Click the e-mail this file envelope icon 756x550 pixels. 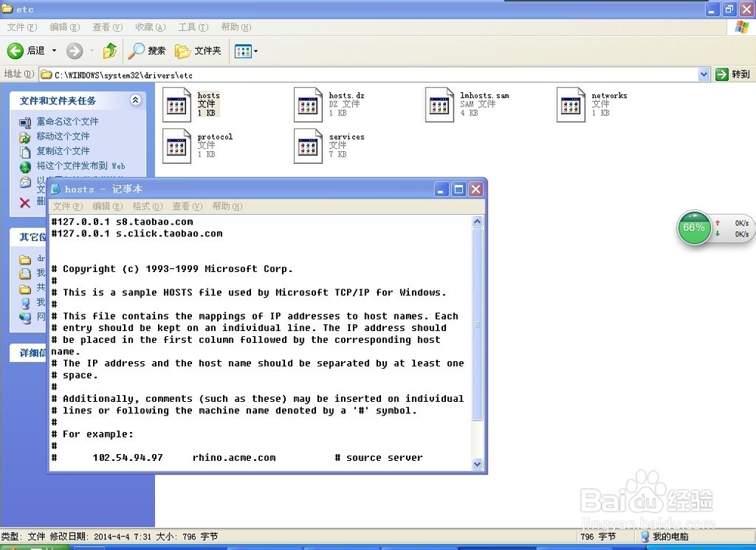[x=25, y=183]
